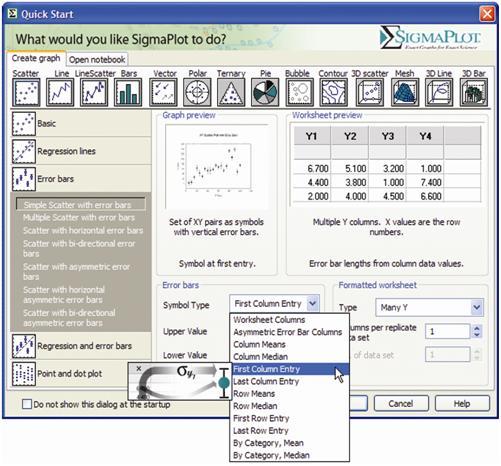Close the error bar tooltip with its X
Viewport: 501px width, 466px height.
139,368
